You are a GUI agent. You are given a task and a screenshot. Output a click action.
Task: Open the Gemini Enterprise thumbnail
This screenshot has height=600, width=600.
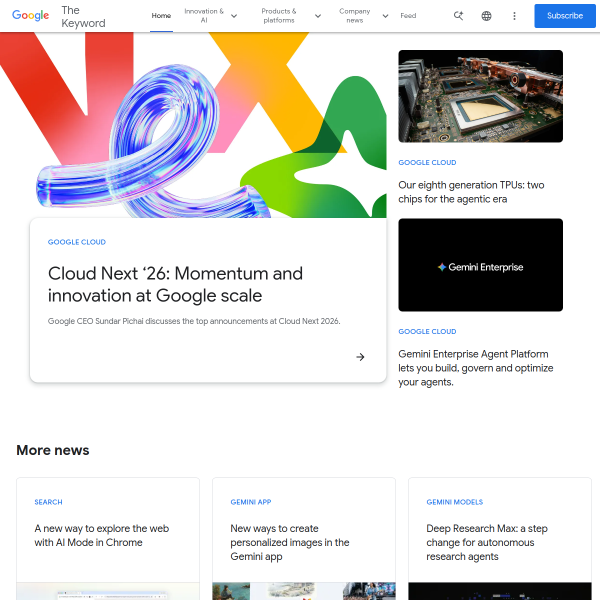480,265
